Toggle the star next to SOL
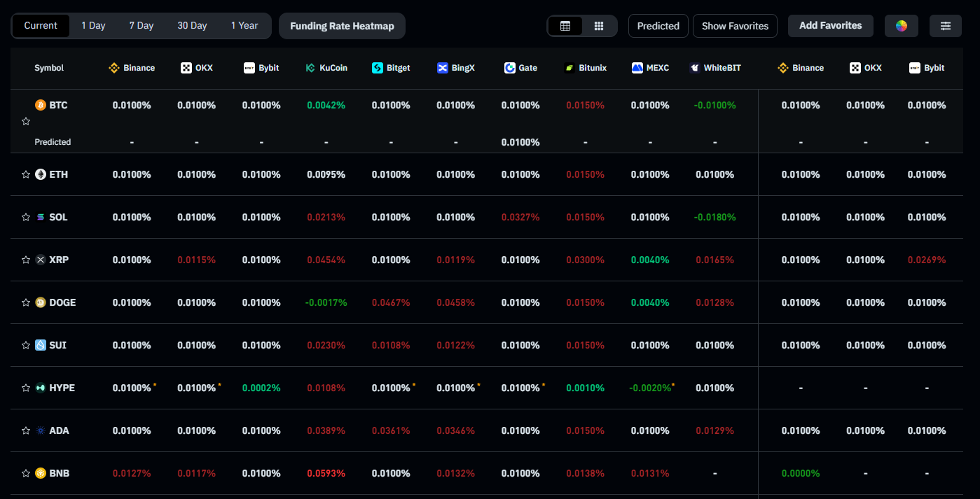The width and height of the screenshot is (980, 499). tap(26, 217)
